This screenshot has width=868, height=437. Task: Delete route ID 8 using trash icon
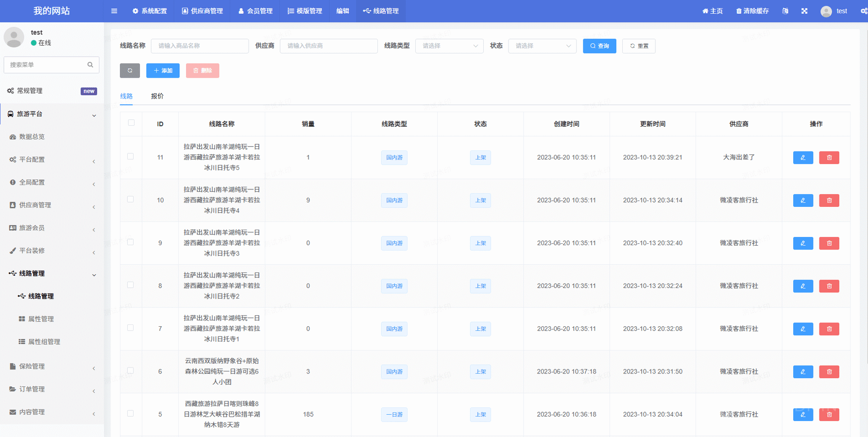pos(829,286)
